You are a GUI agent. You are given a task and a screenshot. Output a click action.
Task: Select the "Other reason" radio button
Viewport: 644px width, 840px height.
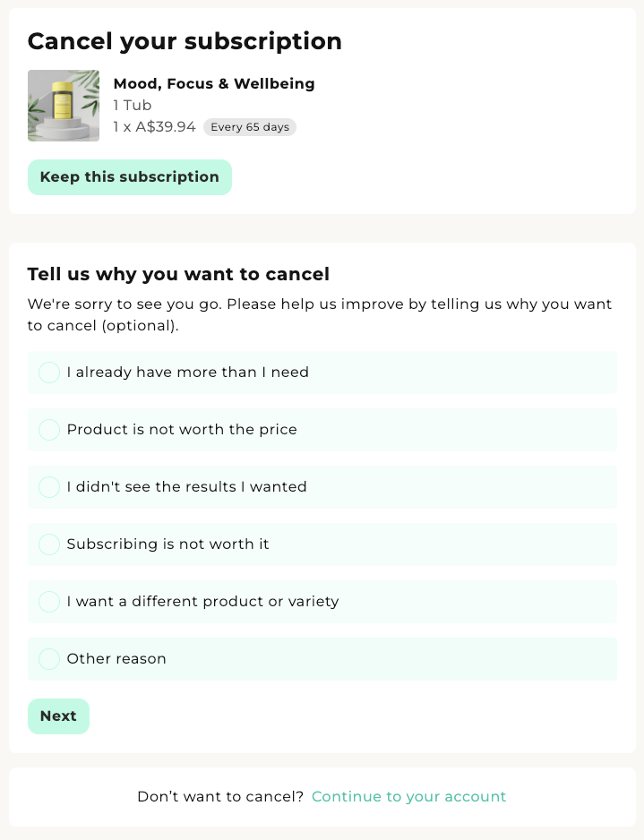point(49,659)
